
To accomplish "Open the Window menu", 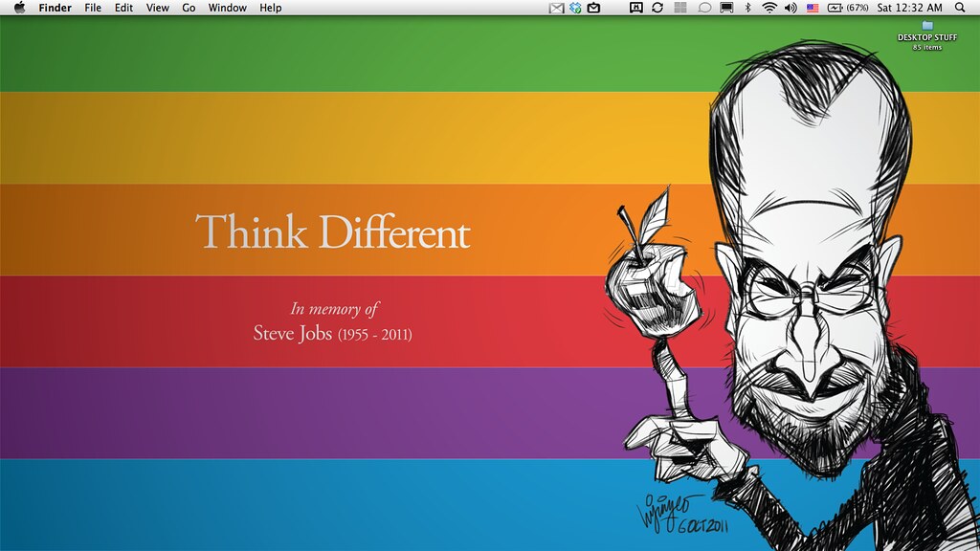I will [227, 8].
